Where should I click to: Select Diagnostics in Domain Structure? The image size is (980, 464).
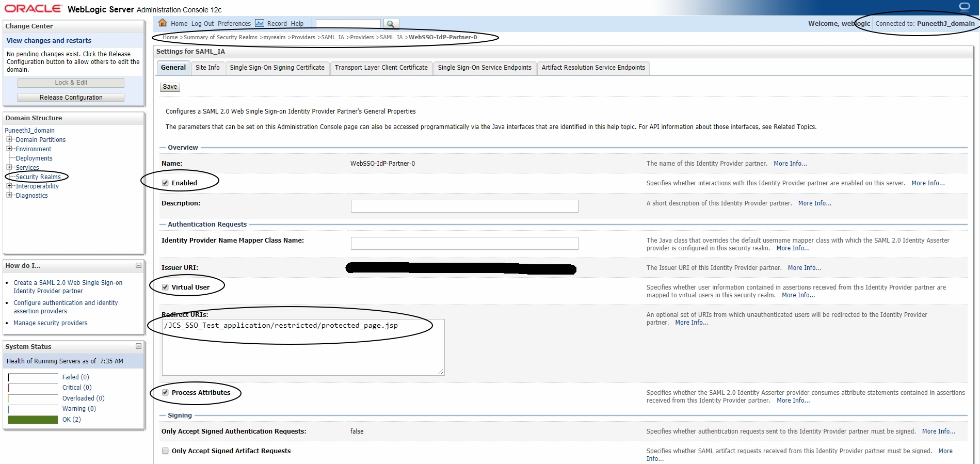pyautogui.click(x=32, y=196)
